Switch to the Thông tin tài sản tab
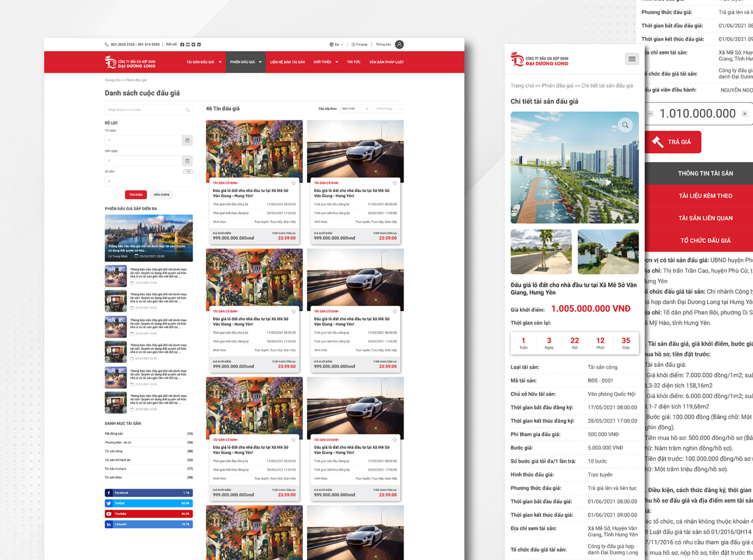This screenshot has height=560, width=753. pos(699,173)
